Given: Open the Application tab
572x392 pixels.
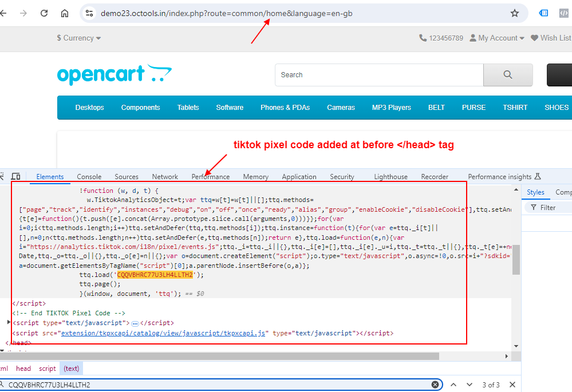Looking at the screenshot, I should pos(299,176).
